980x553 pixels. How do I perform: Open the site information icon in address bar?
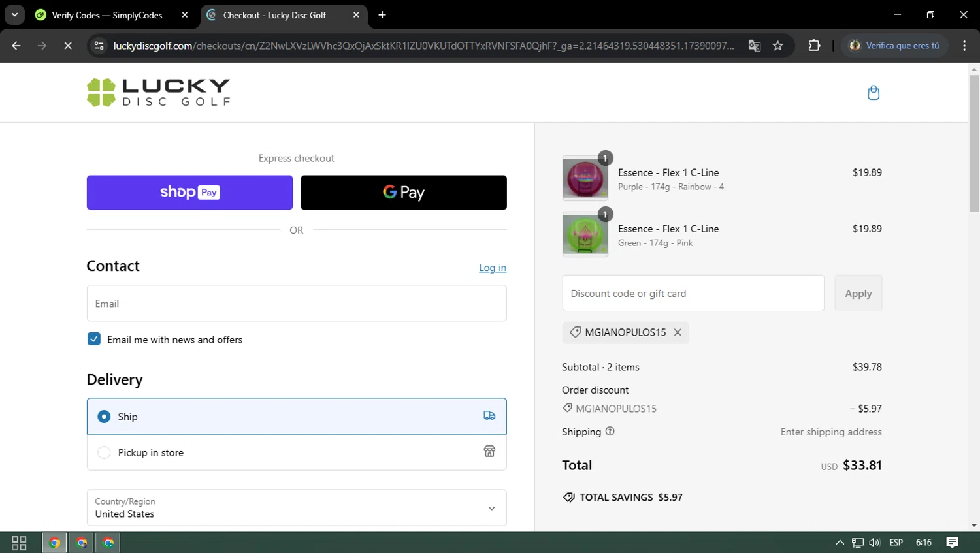coord(99,46)
